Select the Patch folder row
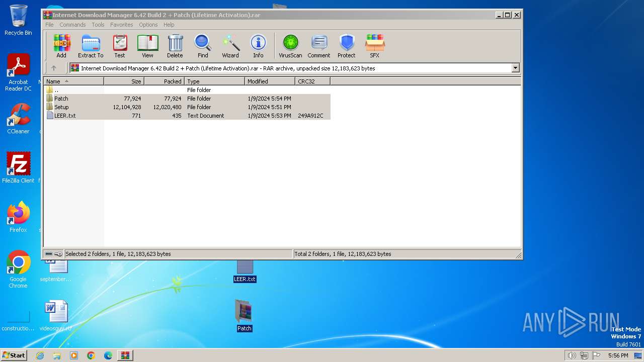The width and height of the screenshot is (644, 362). click(187, 99)
